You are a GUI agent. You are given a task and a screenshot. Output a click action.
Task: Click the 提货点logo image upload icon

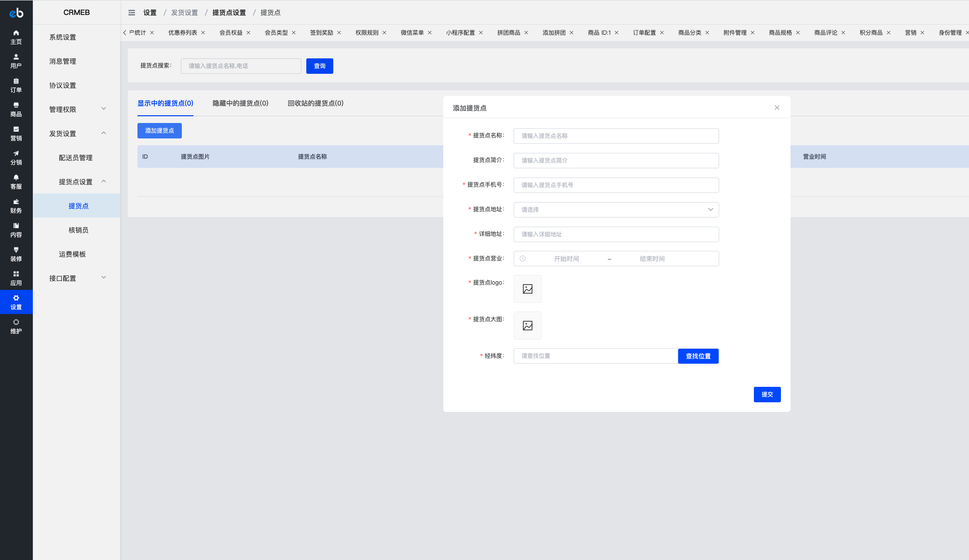pyautogui.click(x=527, y=289)
